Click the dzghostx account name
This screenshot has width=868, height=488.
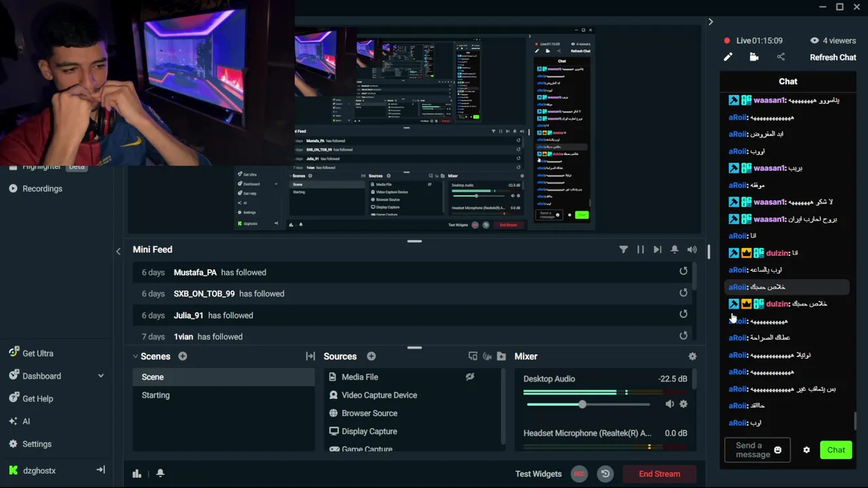click(x=39, y=470)
